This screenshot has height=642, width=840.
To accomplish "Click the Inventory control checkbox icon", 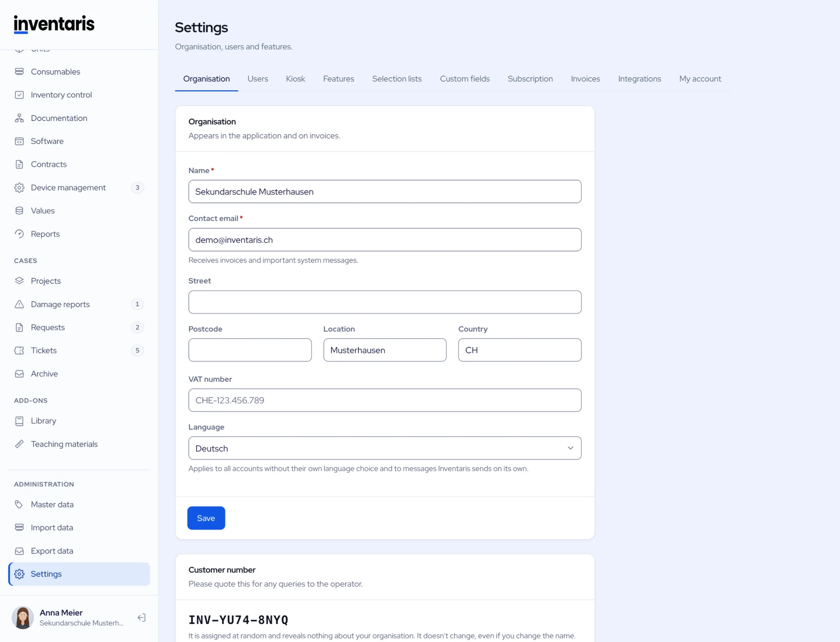I will (19, 95).
